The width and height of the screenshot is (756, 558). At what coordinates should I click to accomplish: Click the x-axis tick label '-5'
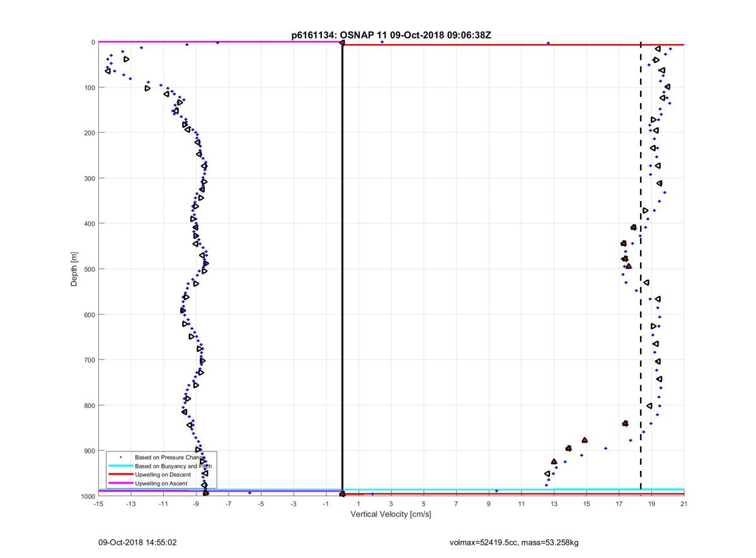click(x=261, y=504)
